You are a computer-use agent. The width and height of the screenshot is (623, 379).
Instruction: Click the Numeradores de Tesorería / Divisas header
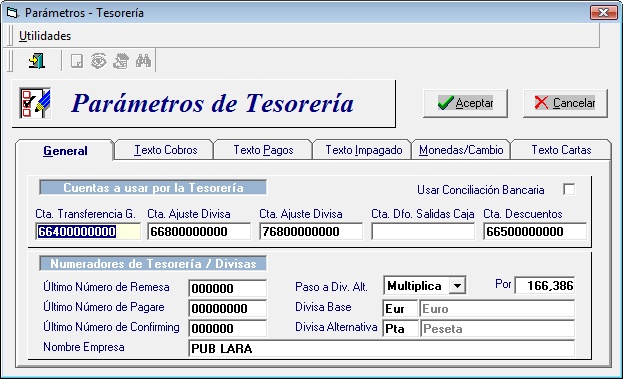pyautogui.click(x=153, y=263)
